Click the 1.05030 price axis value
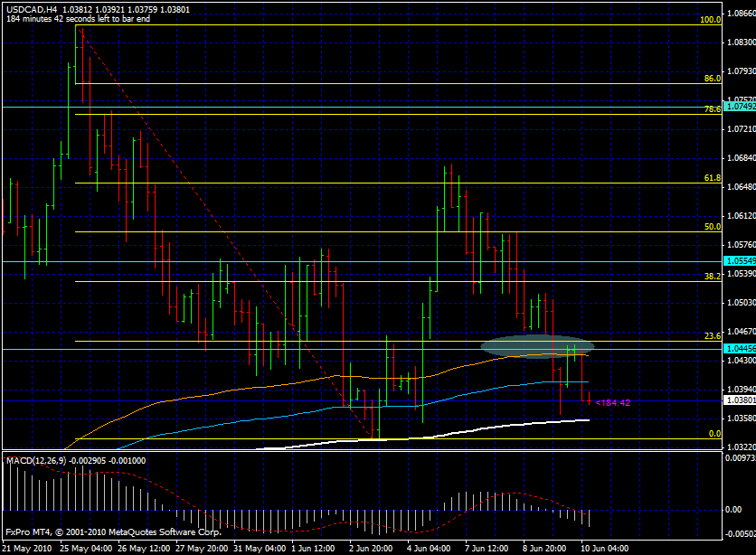The height and width of the screenshot is (555, 756). 741,303
